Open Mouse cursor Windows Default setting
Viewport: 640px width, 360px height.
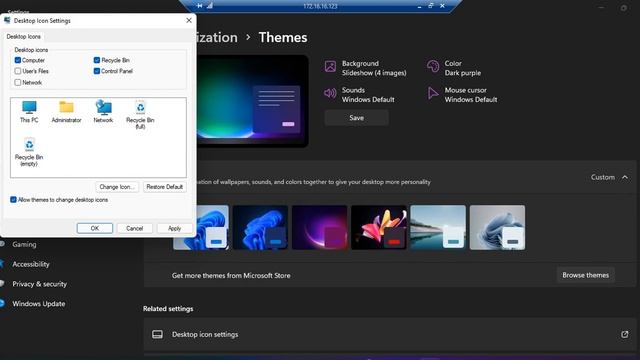pos(462,95)
